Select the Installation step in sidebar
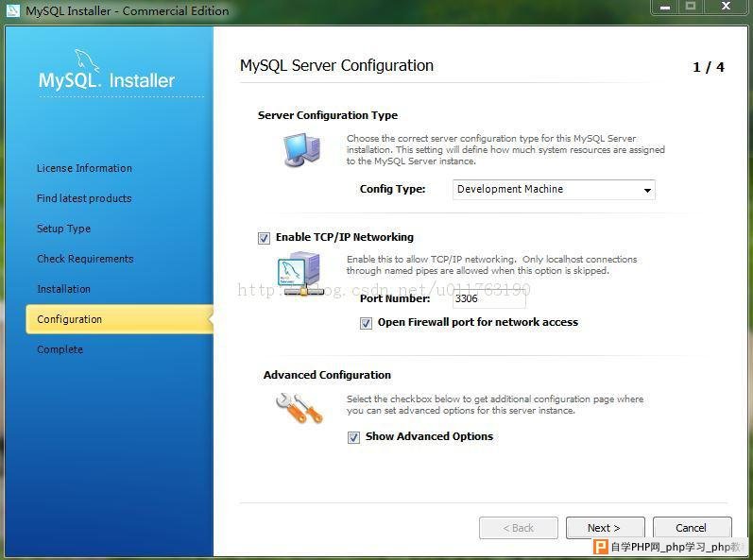Viewport: 753px width, 560px height. [64, 289]
